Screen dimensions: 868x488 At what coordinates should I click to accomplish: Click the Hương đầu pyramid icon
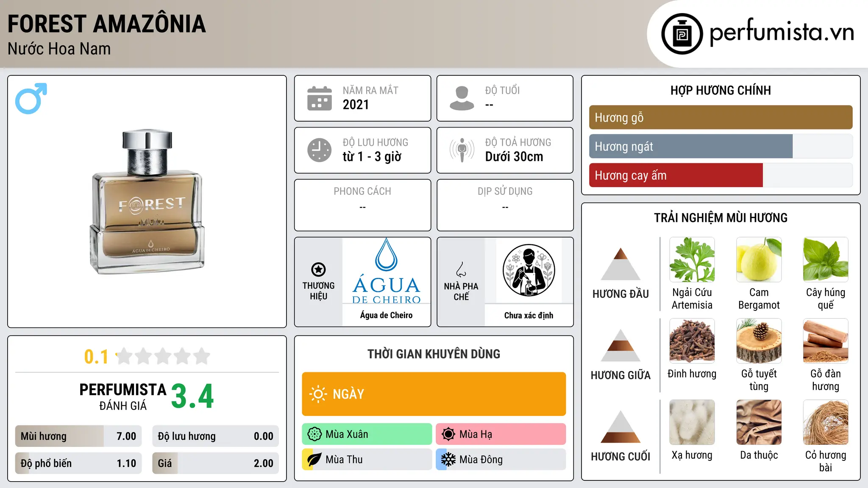pos(620,264)
